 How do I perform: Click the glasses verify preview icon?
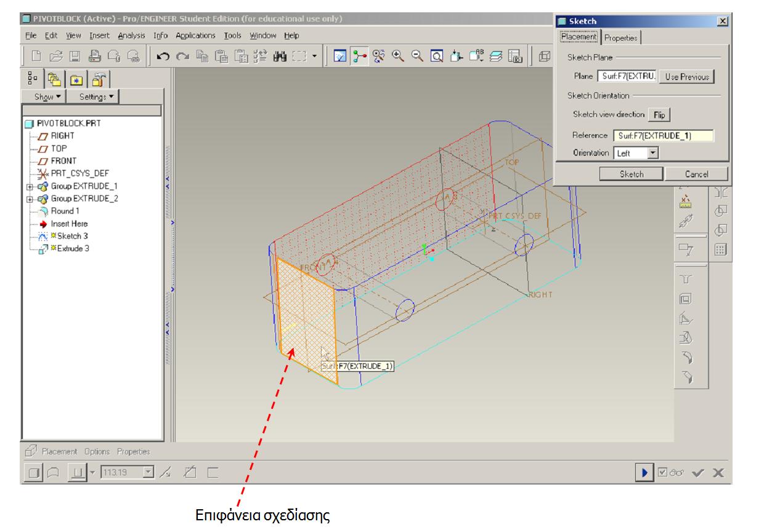tap(675, 473)
